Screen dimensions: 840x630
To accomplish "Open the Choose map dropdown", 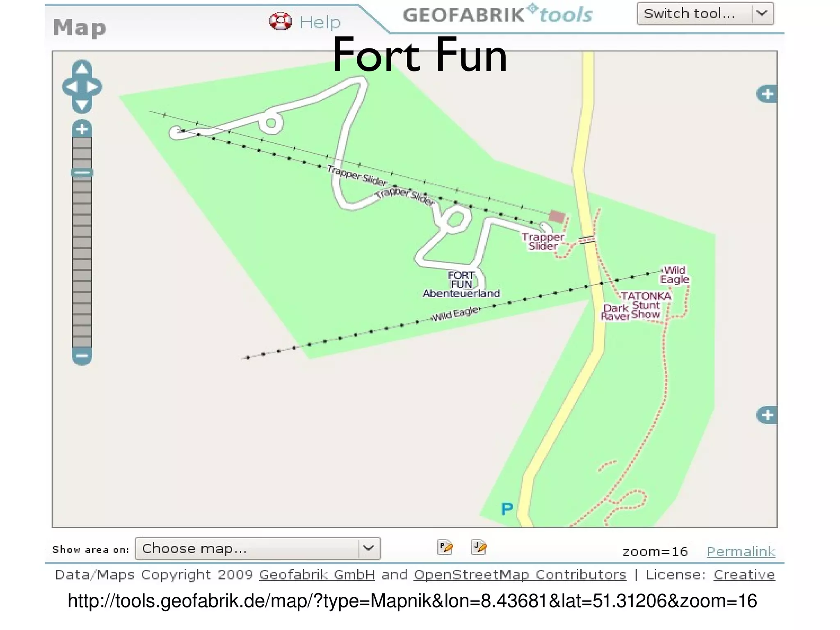I will pos(258,548).
